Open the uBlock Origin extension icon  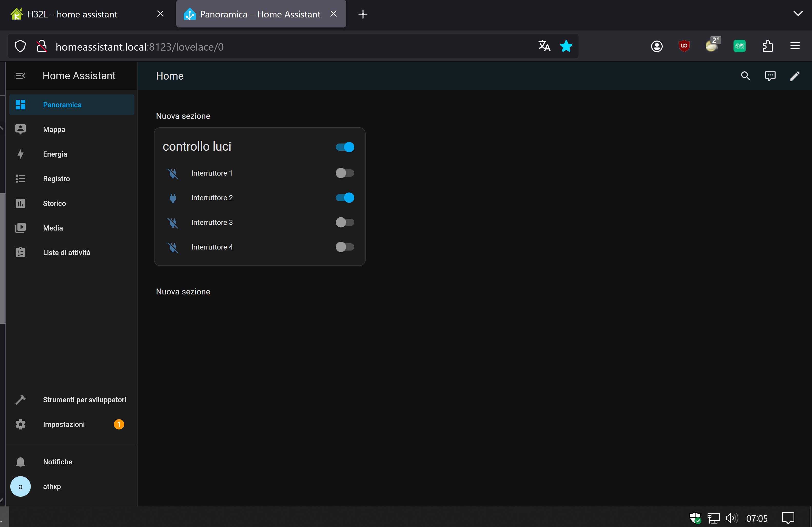(684, 46)
